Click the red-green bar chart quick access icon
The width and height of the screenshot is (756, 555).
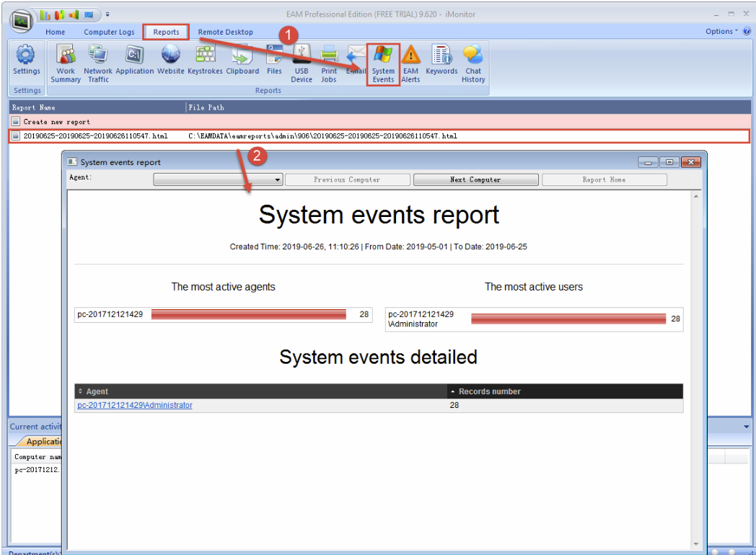pos(60,15)
